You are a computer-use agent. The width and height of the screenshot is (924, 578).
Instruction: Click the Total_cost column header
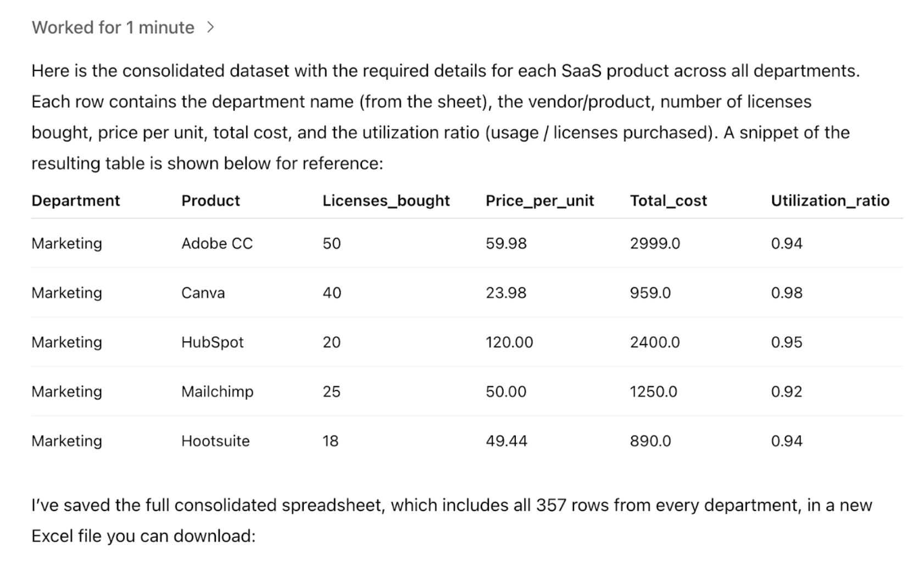tap(668, 201)
